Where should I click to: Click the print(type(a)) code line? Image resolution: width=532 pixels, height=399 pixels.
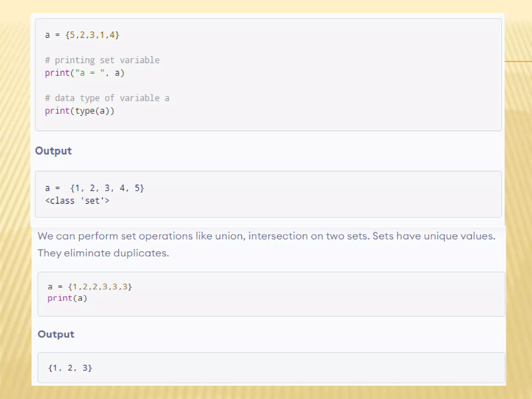click(79, 111)
